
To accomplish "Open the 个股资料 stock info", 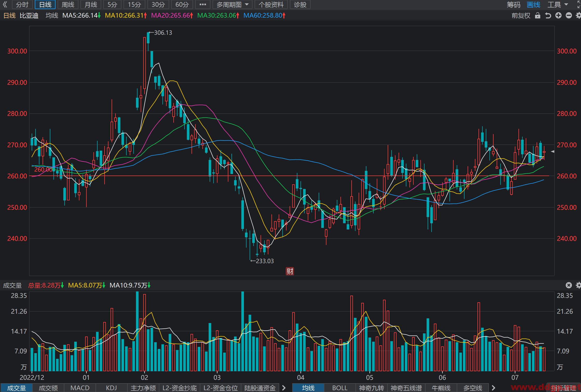I will click(x=271, y=5).
